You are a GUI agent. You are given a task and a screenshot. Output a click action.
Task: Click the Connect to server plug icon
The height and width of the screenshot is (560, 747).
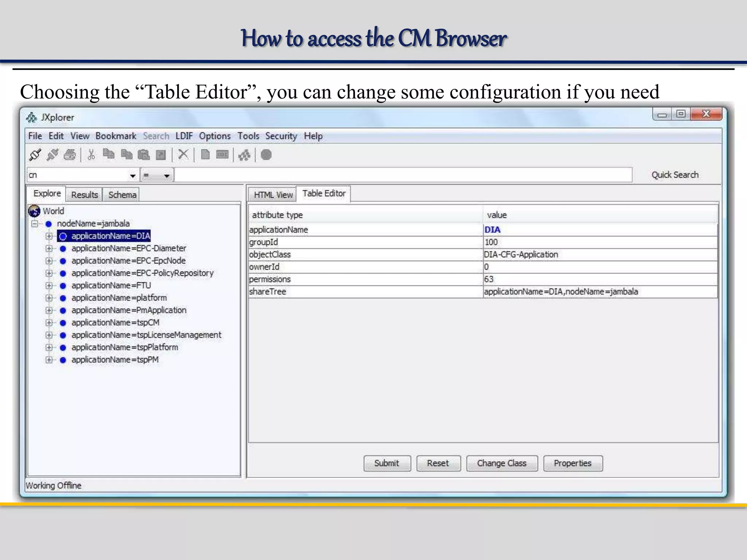coord(35,155)
